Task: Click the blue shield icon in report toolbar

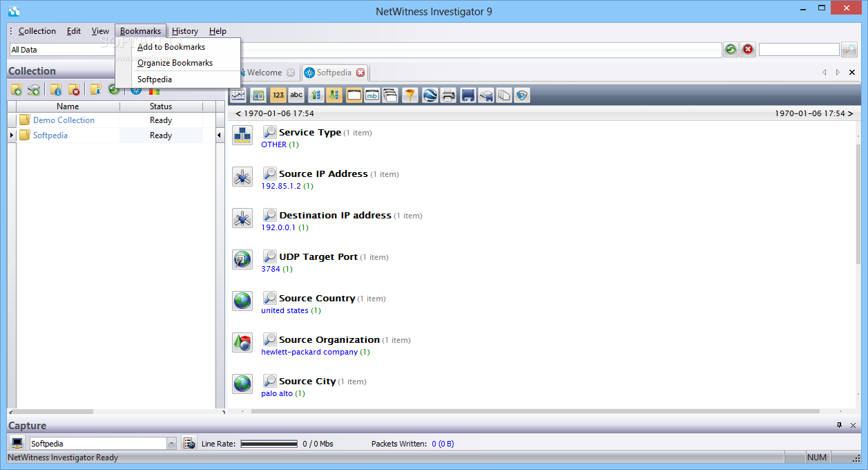Action: [522, 95]
